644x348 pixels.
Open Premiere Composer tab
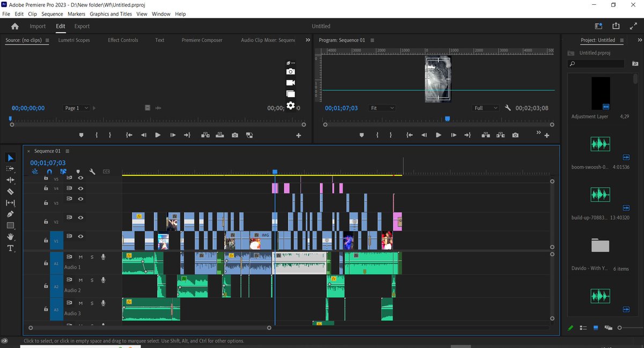[x=202, y=40]
